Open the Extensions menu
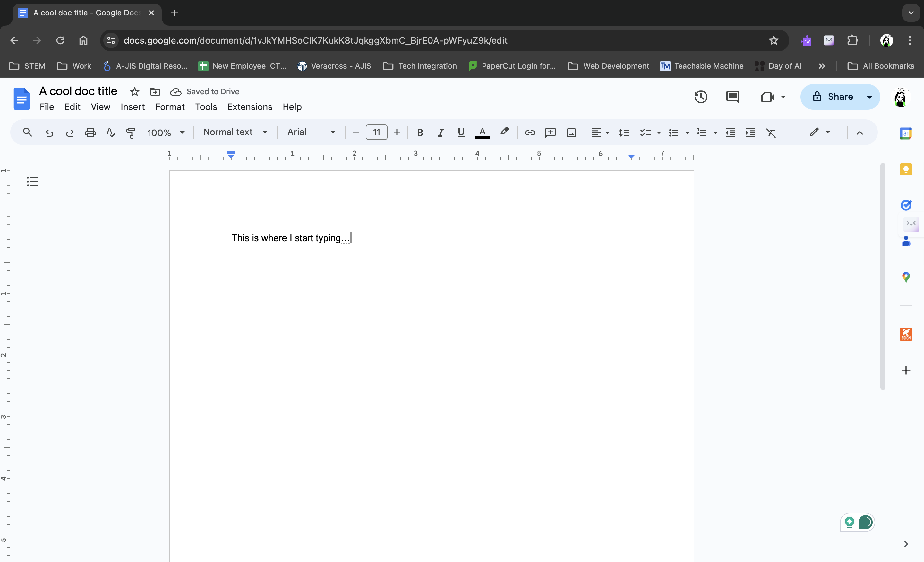The height and width of the screenshot is (562, 924). click(x=250, y=107)
